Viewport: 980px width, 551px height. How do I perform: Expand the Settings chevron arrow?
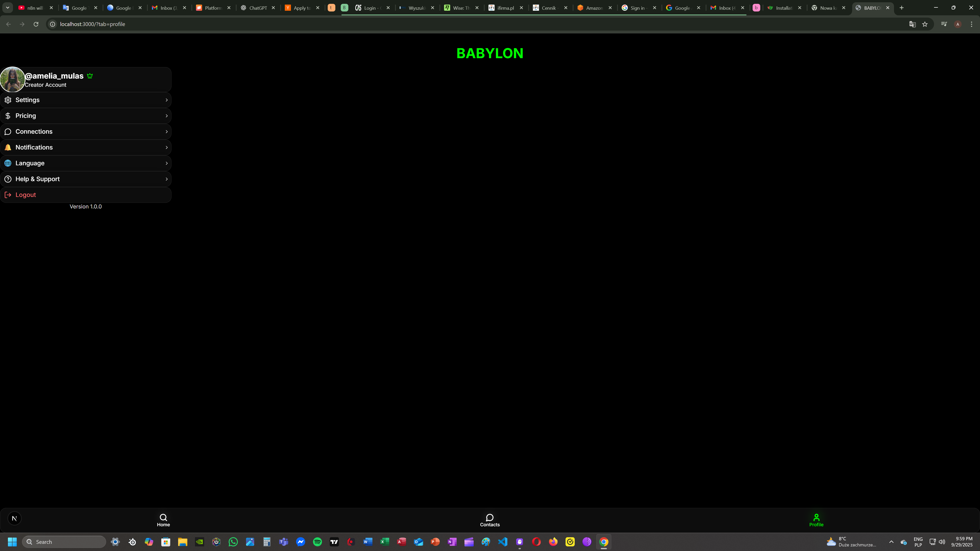pos(166,100)
